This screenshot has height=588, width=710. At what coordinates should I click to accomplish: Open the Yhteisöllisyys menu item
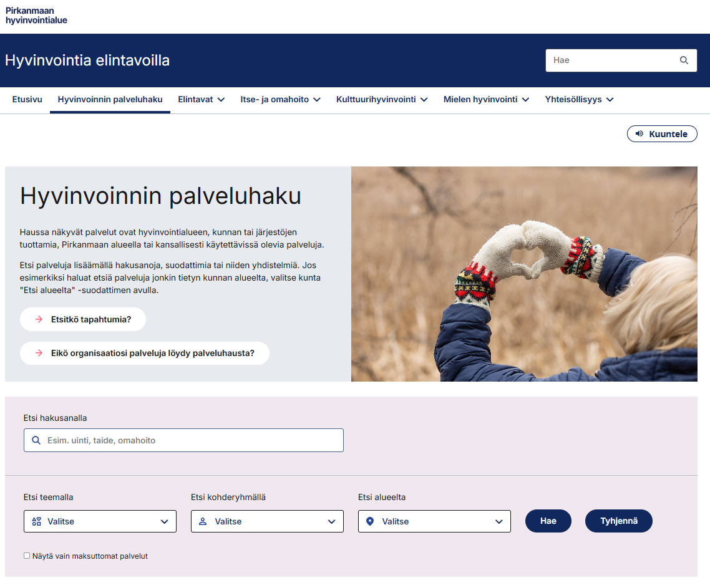573,100
